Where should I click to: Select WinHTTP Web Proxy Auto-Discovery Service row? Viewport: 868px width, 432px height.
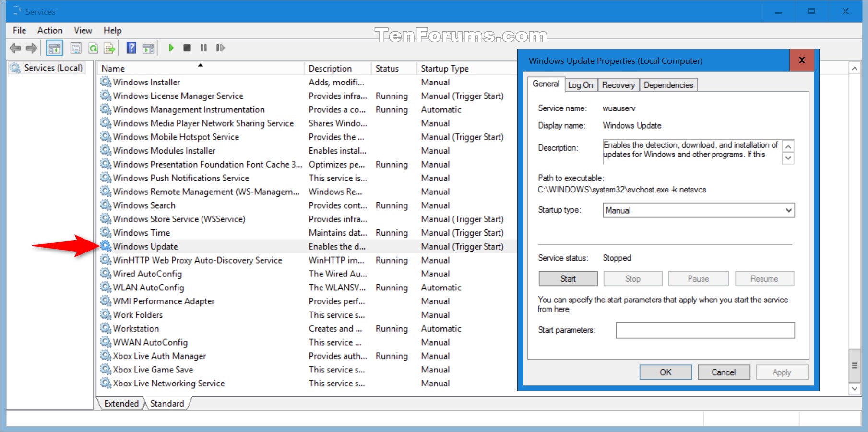[x=307, y=260]
